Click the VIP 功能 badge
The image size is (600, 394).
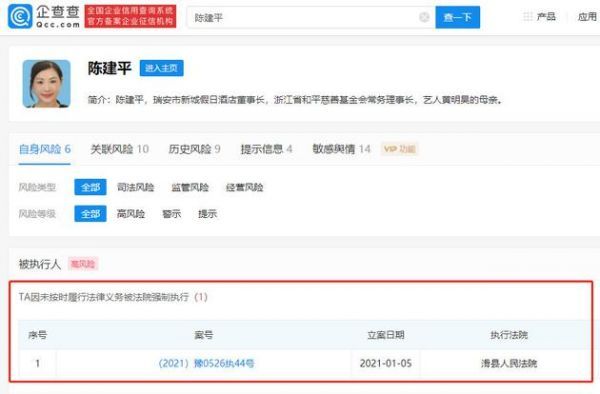click(399, 149)
